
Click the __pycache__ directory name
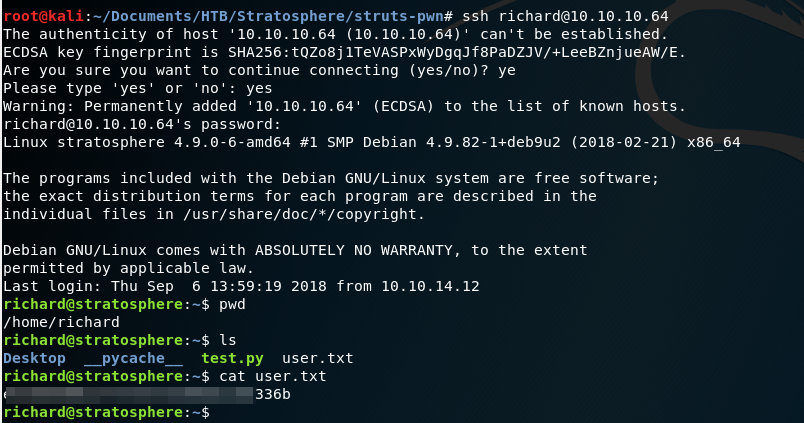click(x=134, y=358)
